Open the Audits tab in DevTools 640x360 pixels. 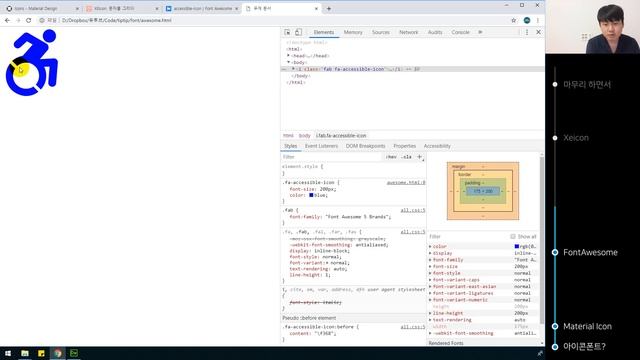pos(435,32)
